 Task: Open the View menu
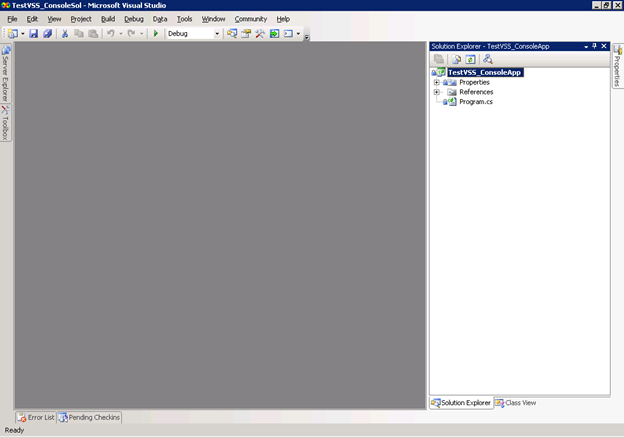54,19
